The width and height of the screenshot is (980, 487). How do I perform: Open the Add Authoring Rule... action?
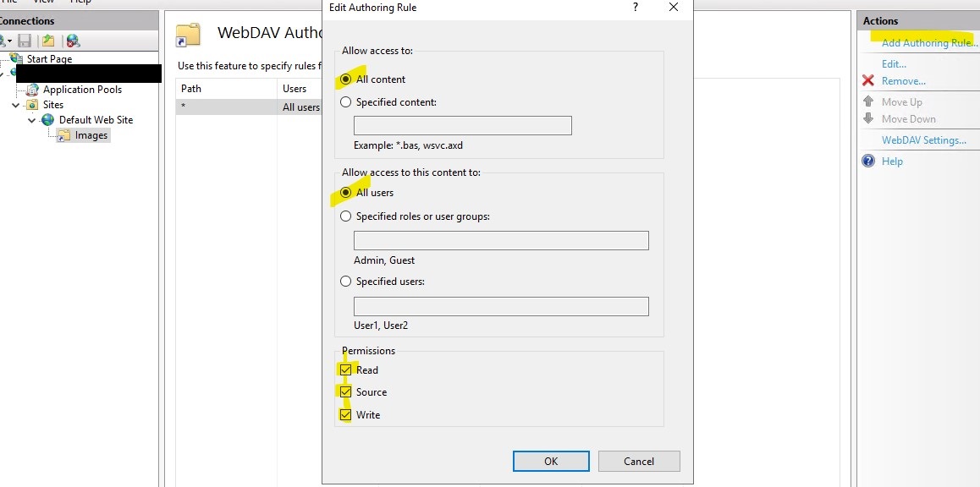tap(928, 43)
